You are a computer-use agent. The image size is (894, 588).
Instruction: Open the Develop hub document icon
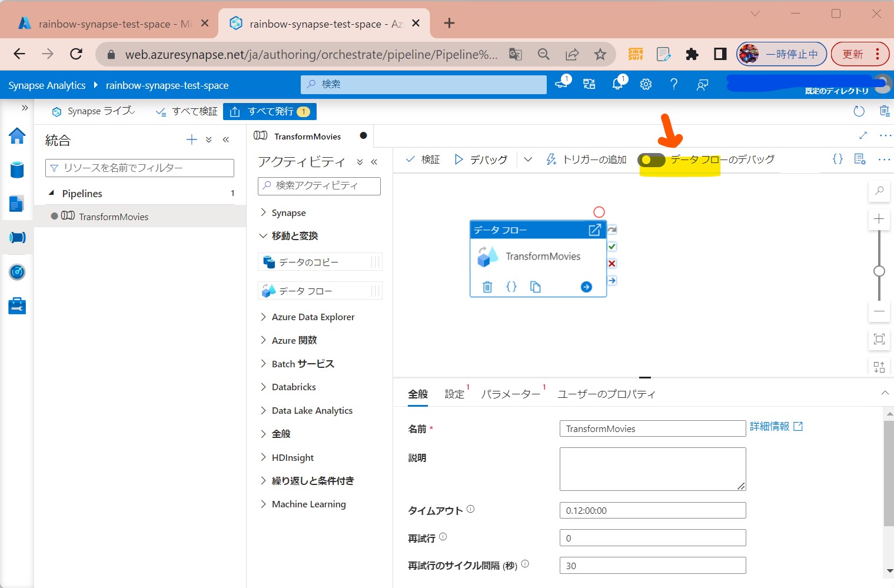coord(16,204)
